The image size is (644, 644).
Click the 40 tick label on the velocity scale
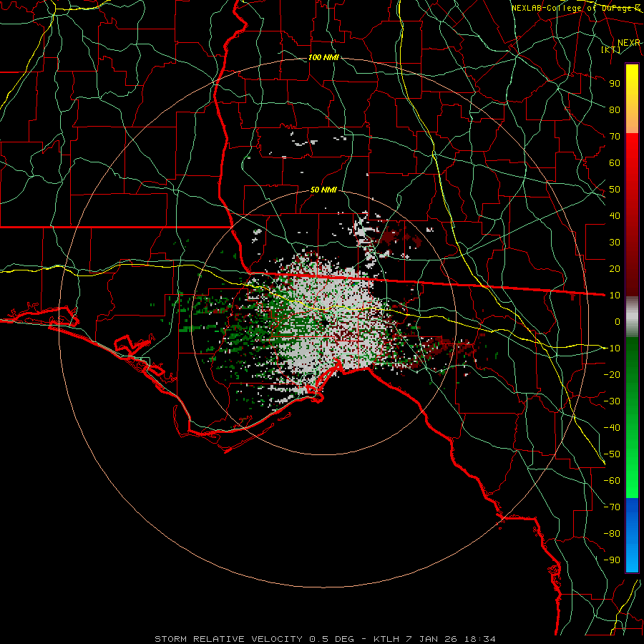click(615, 216)
